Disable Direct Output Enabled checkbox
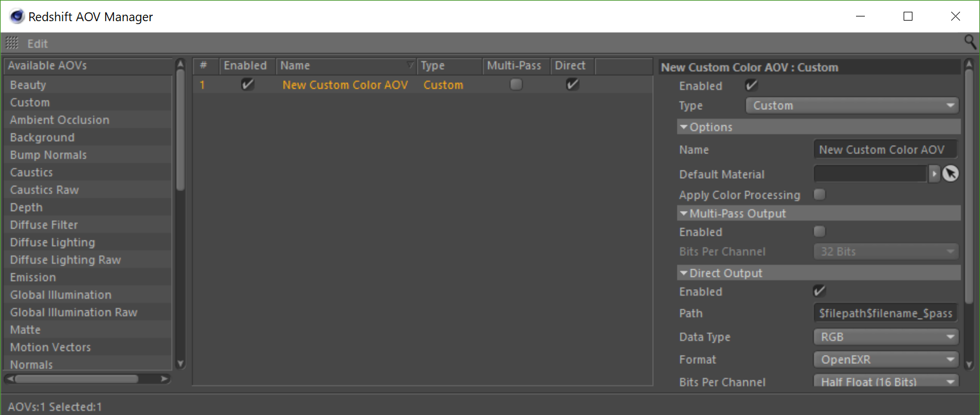The image size is (980, 415). click(x=819, y=291)
